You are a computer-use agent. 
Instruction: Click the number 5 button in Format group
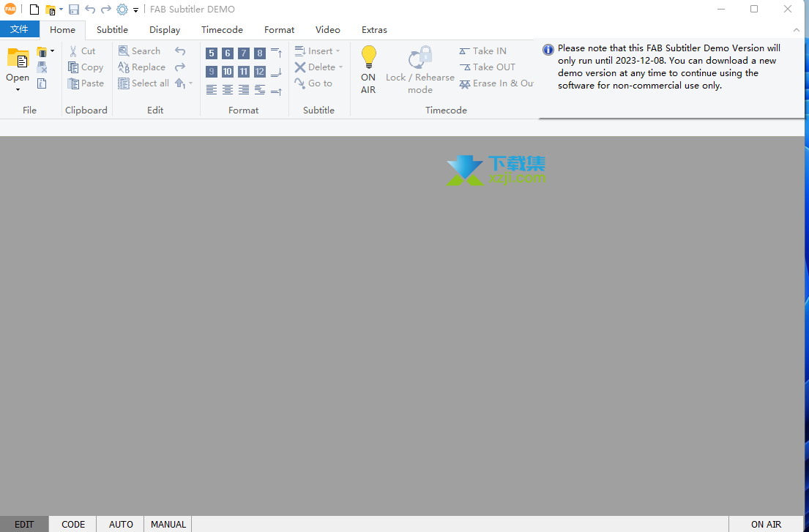(212, 53)
